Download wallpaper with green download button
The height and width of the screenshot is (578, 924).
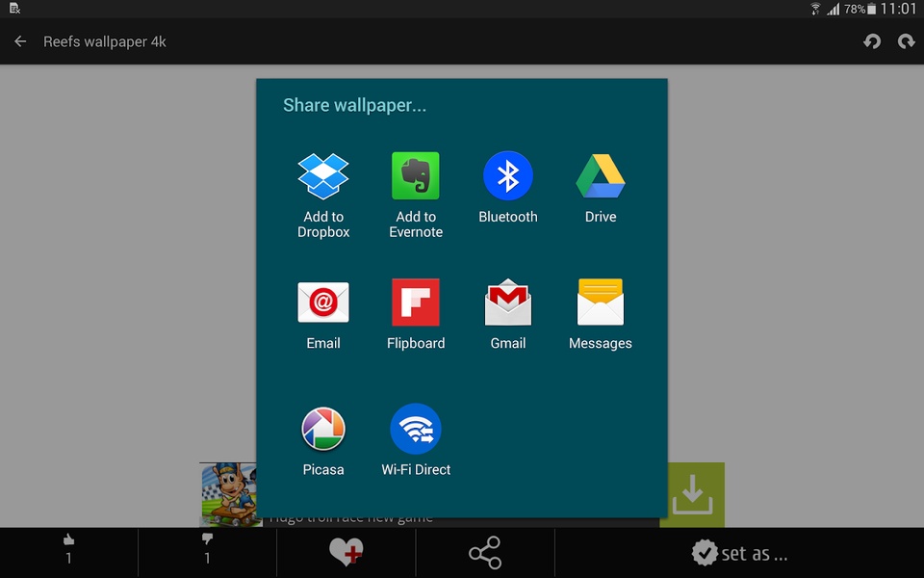[x=692, y=494]
